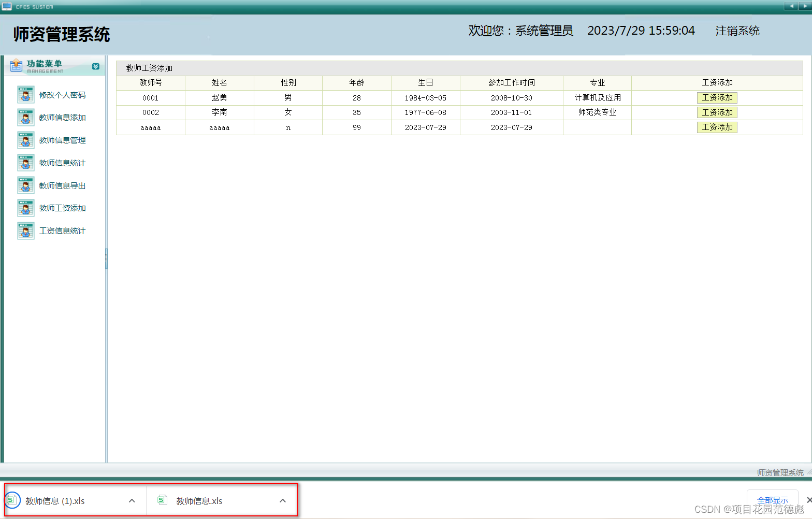Open 教师信息导出 menu item
Viewport: 812px width, 519px height.
63,186
